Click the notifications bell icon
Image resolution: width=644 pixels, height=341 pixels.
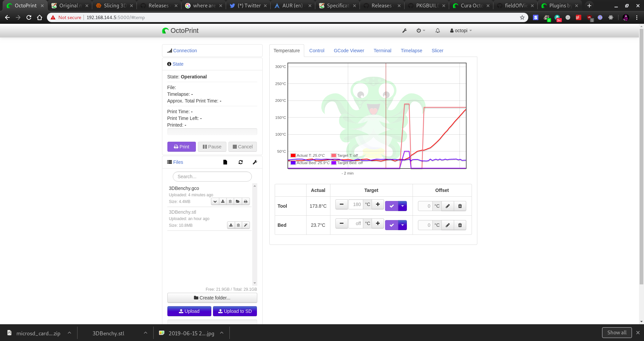click(438, 30)
